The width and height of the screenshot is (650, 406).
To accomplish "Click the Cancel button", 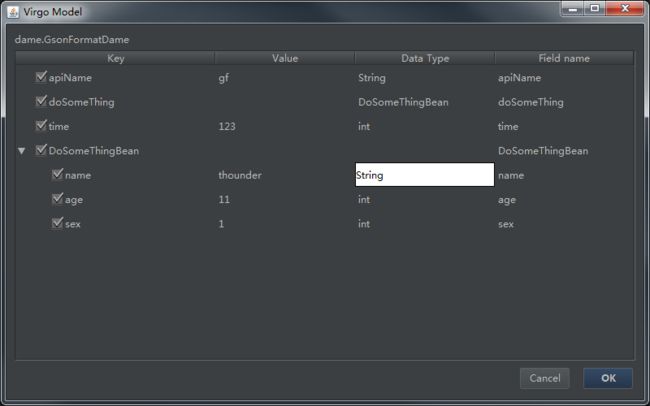I will (x=545, y=378).
